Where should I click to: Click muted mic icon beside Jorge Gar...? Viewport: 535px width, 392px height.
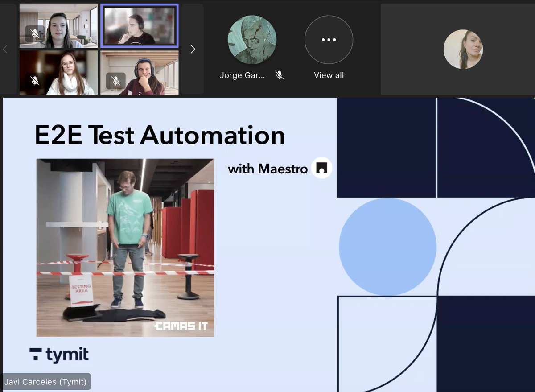280,75
